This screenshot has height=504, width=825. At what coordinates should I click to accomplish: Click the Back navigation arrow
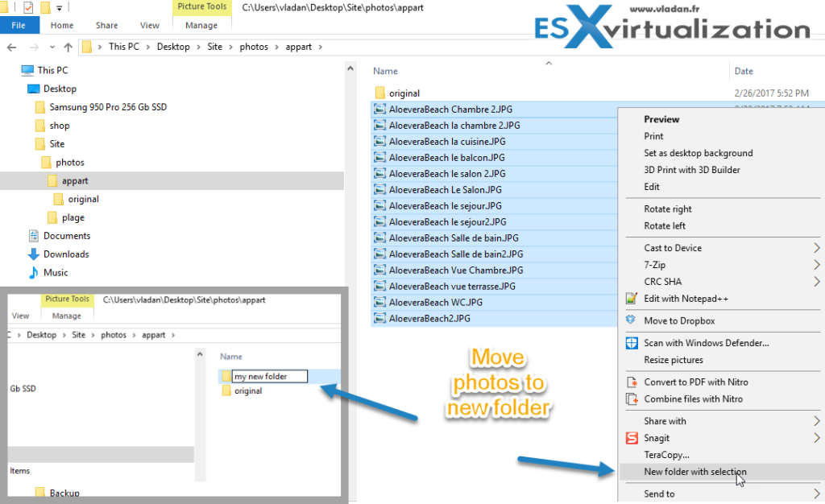tap(11, 48)
